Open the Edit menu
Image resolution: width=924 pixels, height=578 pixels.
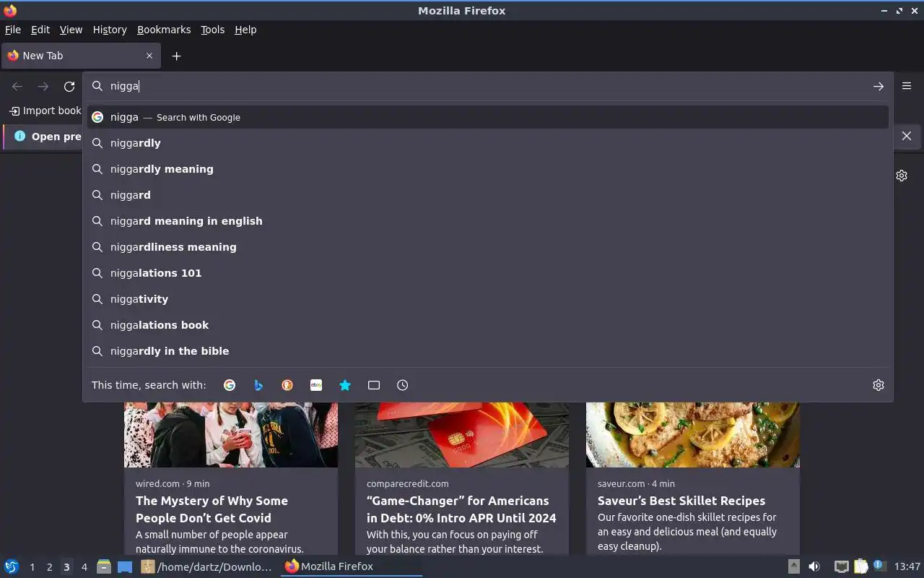[40, 30]
